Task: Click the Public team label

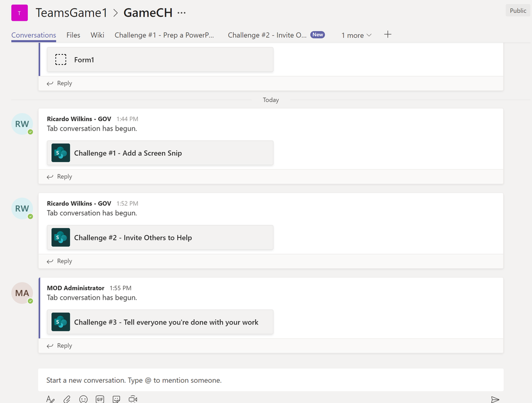Action: pyautogui.click(x=518, y=11)
